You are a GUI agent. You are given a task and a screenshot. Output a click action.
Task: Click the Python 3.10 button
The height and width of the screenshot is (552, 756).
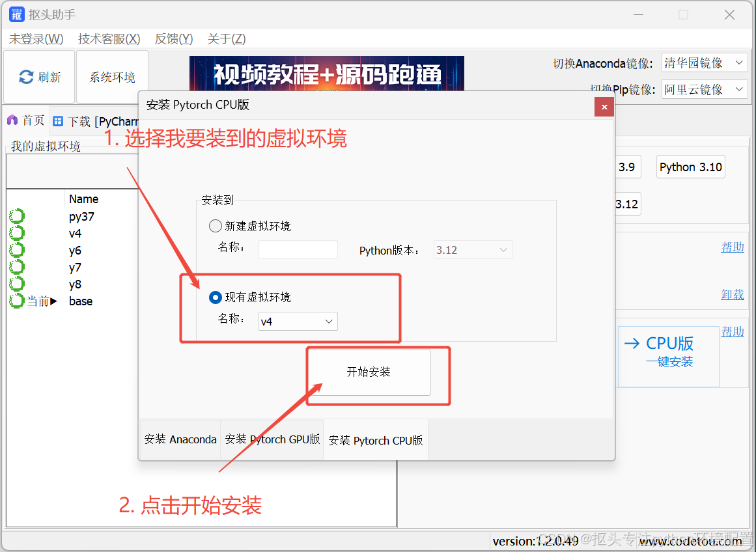pos(690,167)
